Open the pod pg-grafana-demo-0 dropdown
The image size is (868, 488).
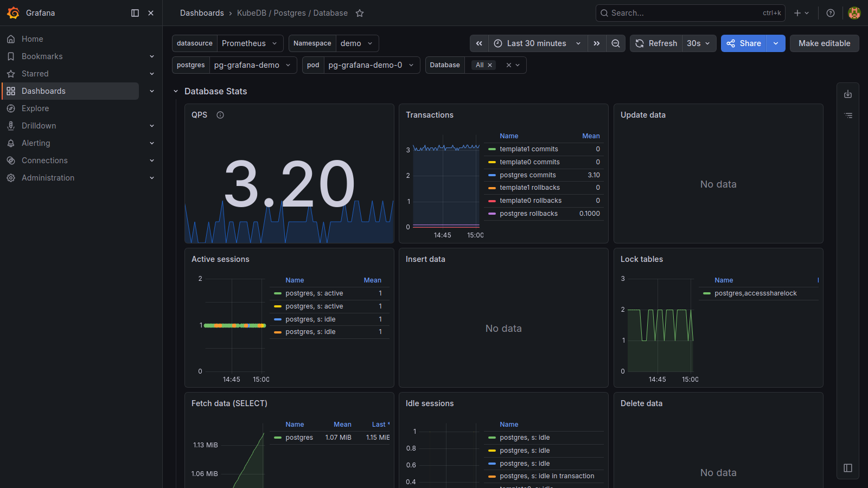coord(372,65)
